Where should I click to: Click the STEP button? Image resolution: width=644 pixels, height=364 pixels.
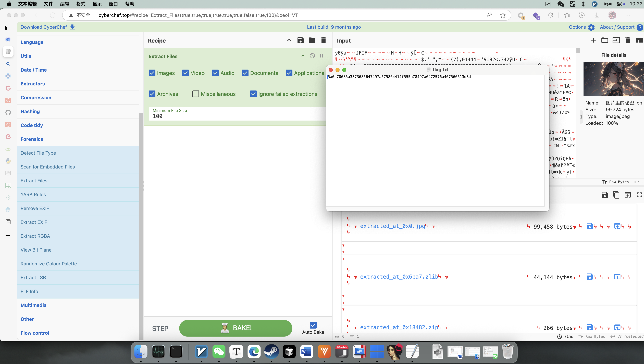point(160,329)
